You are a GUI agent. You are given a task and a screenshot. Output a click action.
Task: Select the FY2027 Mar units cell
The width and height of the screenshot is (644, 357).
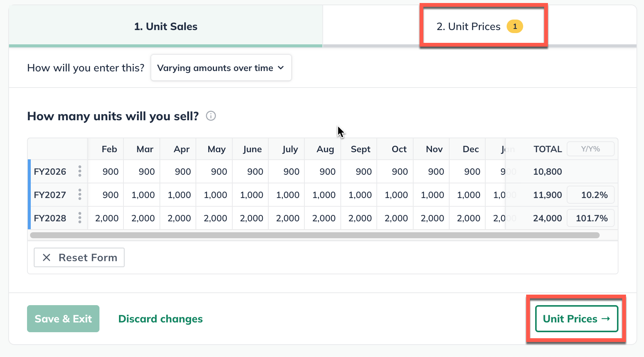(143, 195)
